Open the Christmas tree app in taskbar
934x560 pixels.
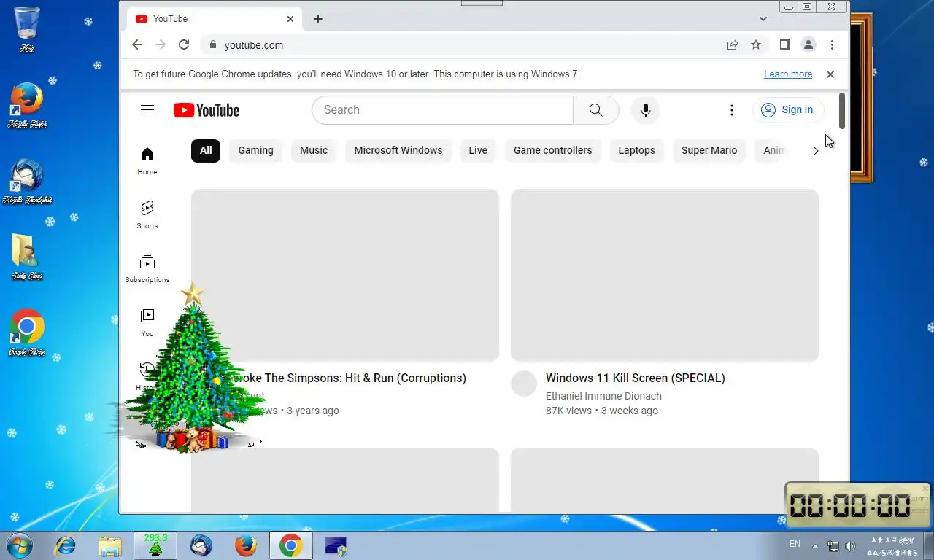(x=155, y=545)
